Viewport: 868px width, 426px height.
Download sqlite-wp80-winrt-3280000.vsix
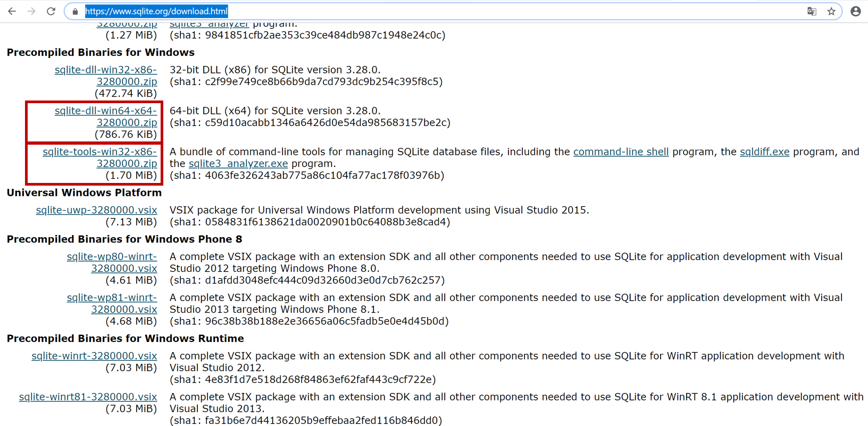(x=112, y=262)
